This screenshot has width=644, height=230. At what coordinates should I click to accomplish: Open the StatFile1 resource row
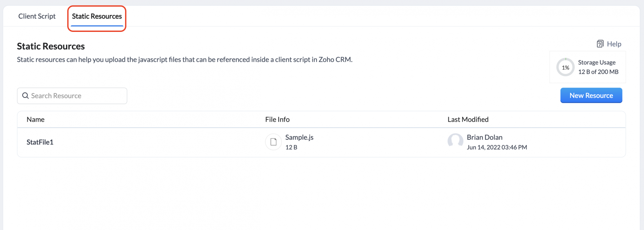[321, 142]
